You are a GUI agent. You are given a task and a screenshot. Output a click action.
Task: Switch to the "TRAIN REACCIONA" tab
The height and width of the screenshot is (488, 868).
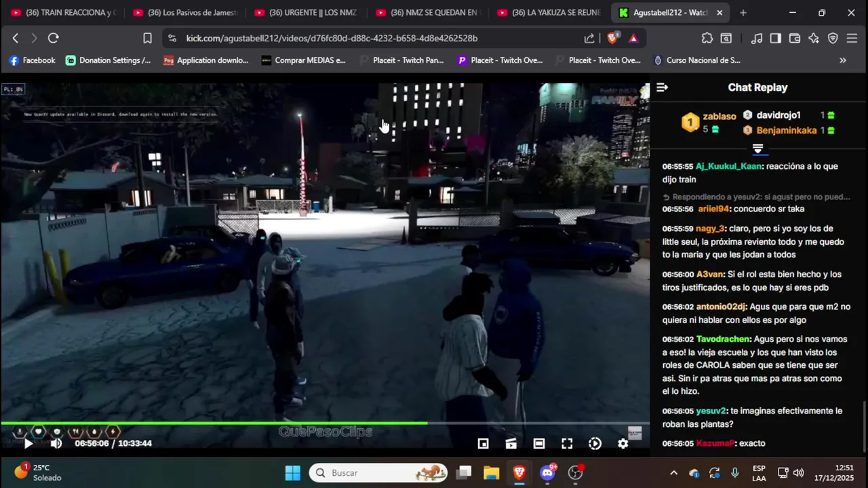coord(62,13)
